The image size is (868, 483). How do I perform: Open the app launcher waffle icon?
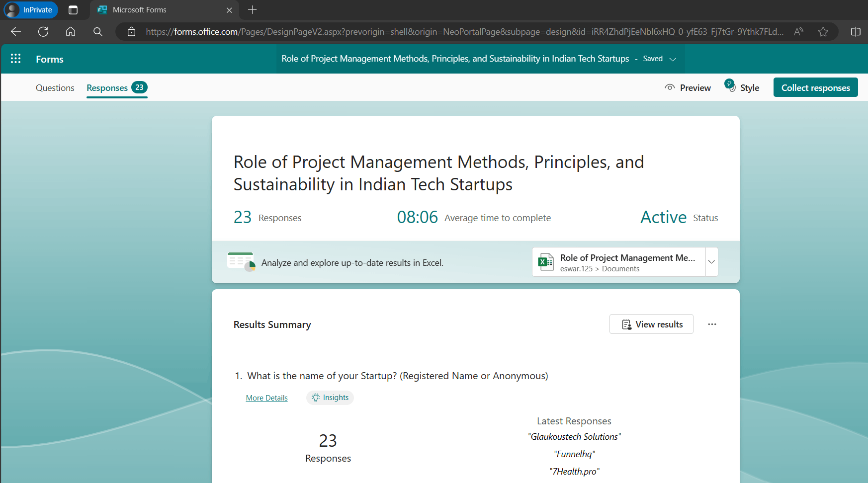tap(16, 59)
